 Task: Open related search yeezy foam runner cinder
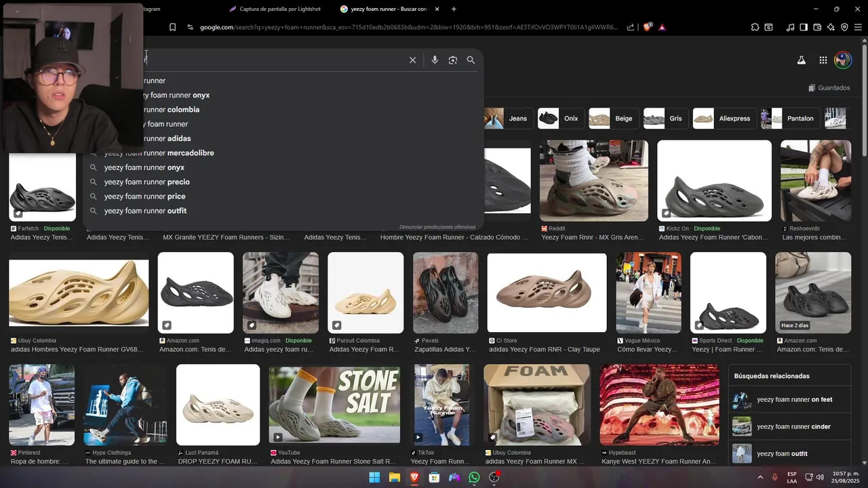[790, 427]
